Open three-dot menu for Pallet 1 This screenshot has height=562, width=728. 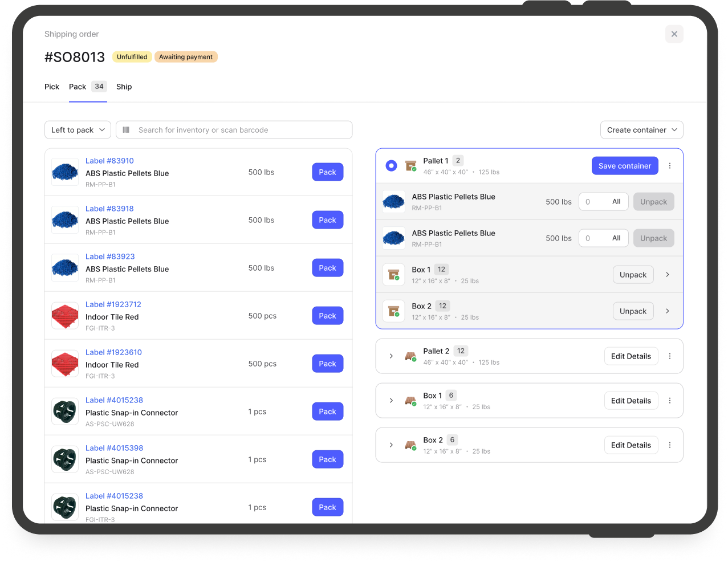pyautogui.click(x=670, y=166)
